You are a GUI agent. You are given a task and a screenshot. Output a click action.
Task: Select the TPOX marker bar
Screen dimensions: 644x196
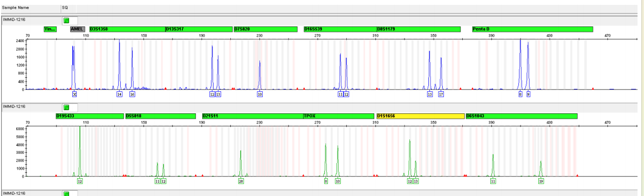pos(338,116)
